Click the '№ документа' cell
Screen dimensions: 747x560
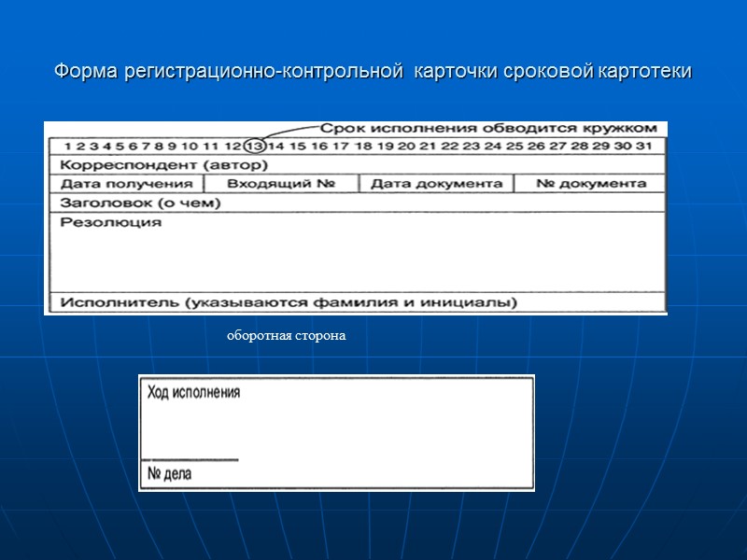click(591, 184)
